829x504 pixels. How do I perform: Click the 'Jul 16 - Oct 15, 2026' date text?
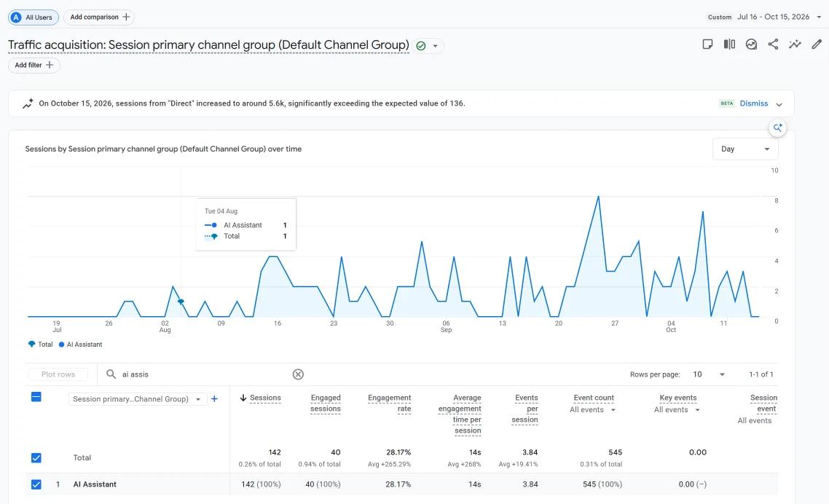coord(773,17)
